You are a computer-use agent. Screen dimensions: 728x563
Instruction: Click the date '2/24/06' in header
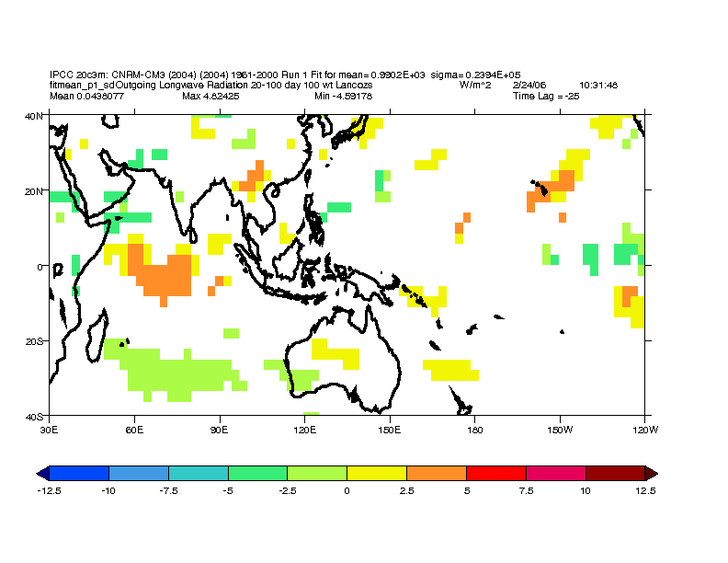click(x=529, y=85)
